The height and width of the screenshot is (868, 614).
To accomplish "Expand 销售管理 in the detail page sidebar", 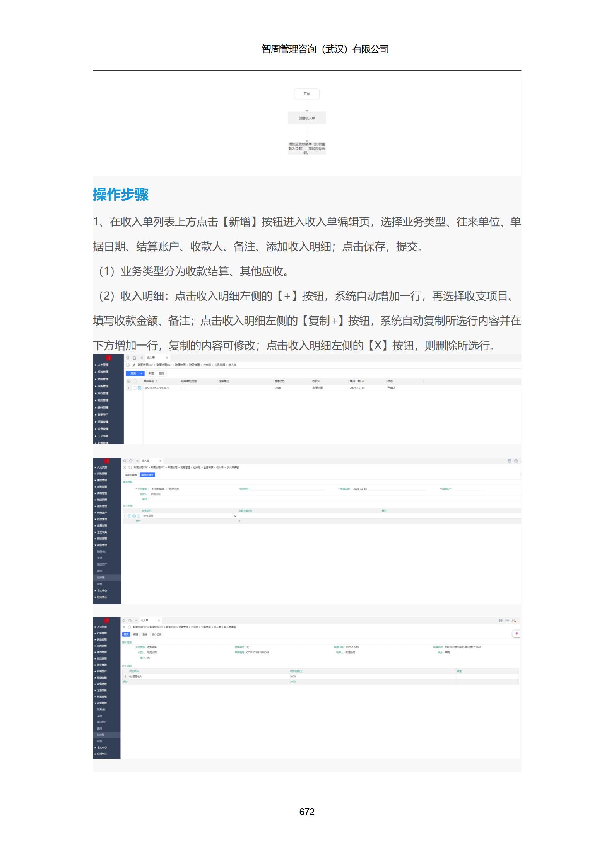I will pyautogui.click(x=101, y=639).
